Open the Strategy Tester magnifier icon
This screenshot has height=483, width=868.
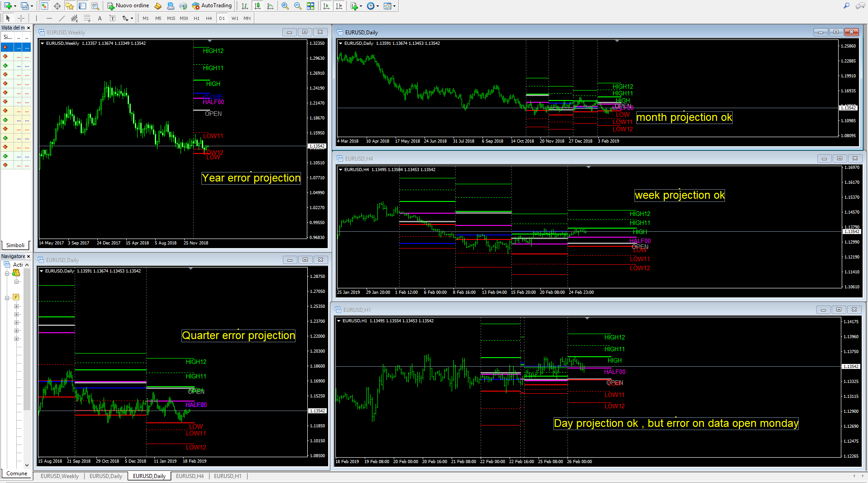[95, 6]
